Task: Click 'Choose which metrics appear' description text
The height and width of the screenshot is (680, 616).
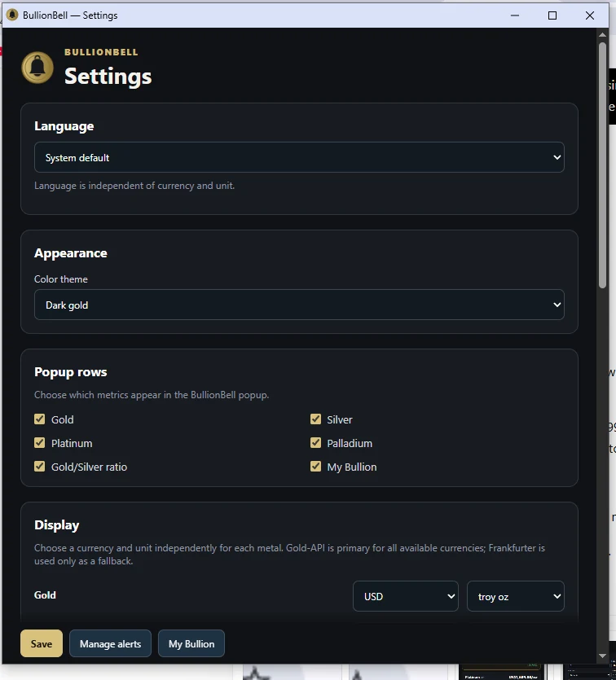Action: [152, 395]
